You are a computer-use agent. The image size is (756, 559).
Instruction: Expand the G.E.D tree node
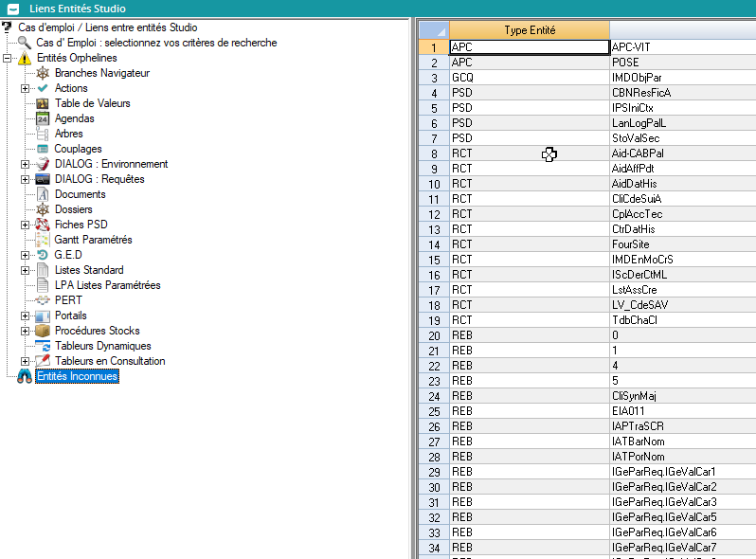click(x=26, y=255)
